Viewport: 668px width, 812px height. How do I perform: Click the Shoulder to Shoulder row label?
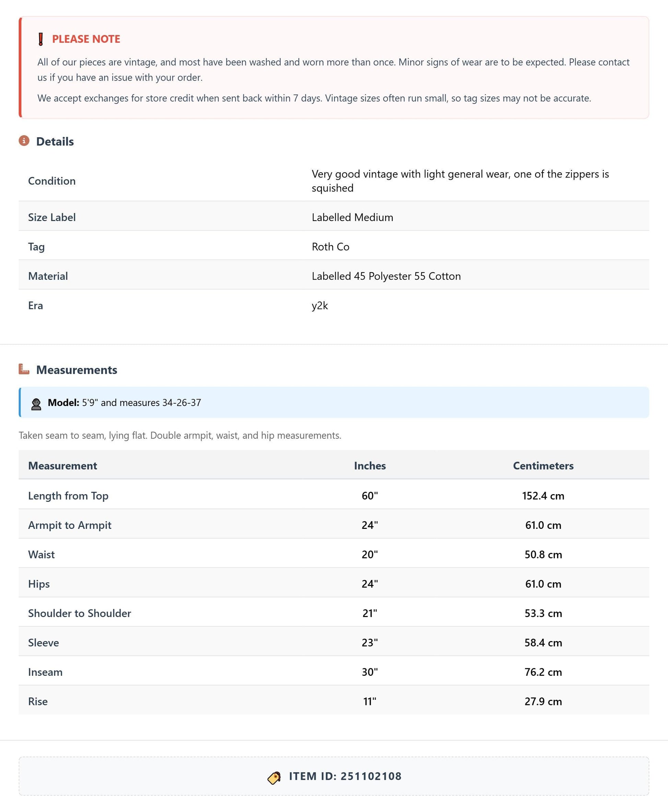click(x=80, y=613)
